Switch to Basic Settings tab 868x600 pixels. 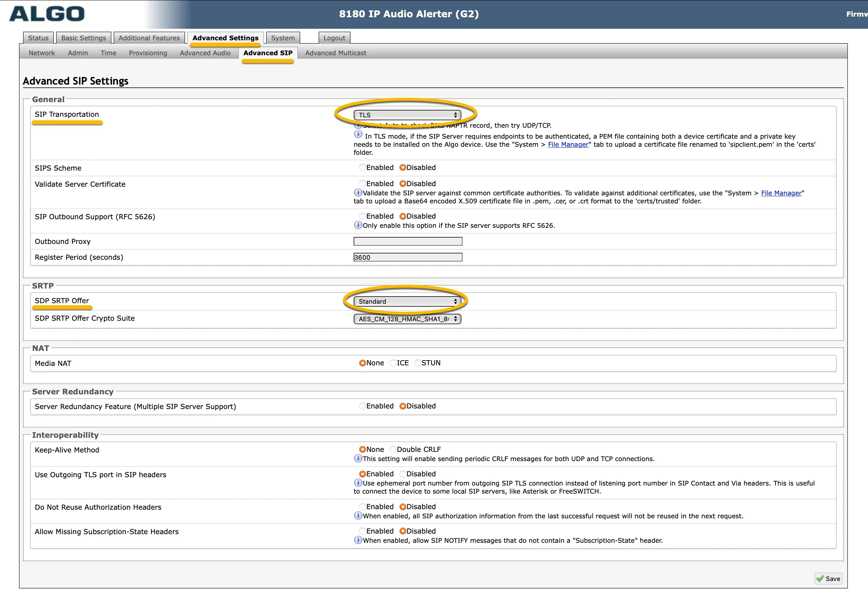(83, 38)
